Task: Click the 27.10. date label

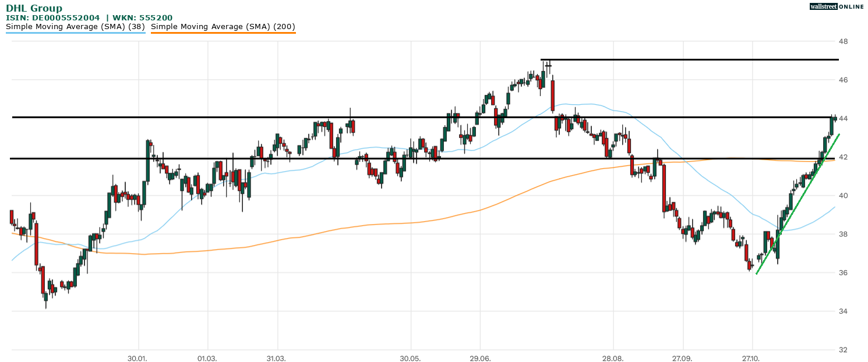Action: [752, 358]
